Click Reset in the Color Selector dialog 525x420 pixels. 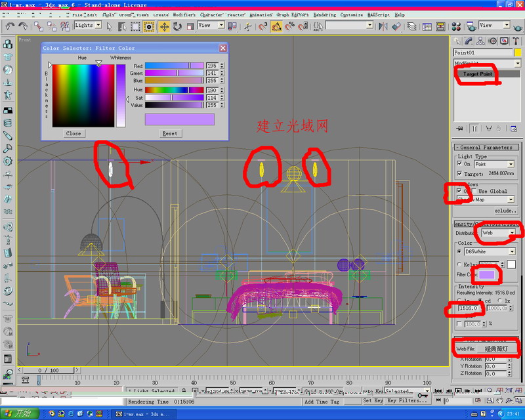pyautogui.click(x=170, y=133)
